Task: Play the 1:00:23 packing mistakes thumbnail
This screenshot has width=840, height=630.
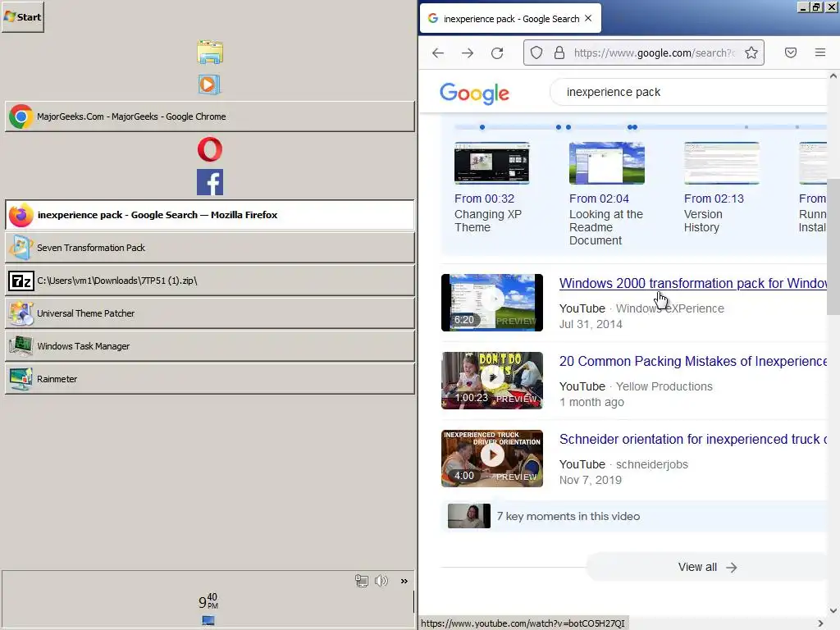Action: 492,381
